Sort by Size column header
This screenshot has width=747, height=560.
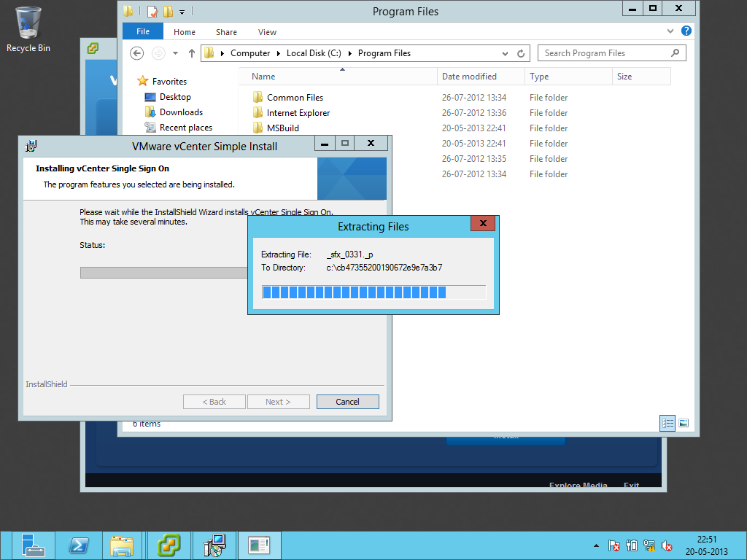click(x=641, y=77)
